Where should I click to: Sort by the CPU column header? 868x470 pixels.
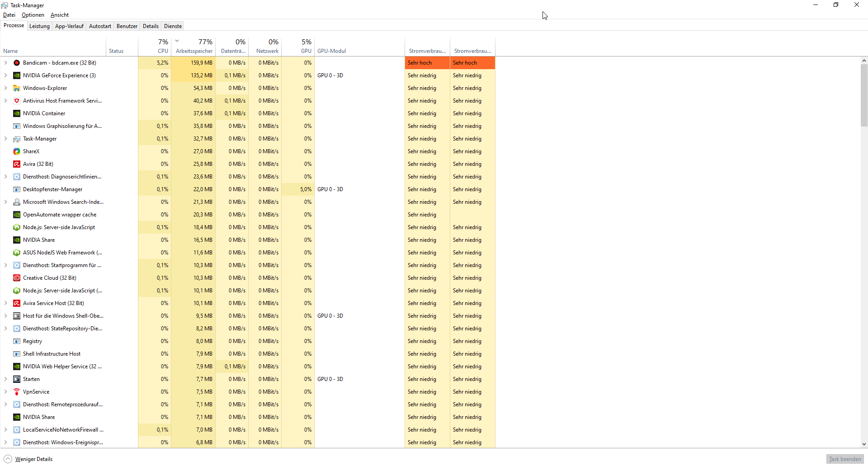[x=155, y=47]
